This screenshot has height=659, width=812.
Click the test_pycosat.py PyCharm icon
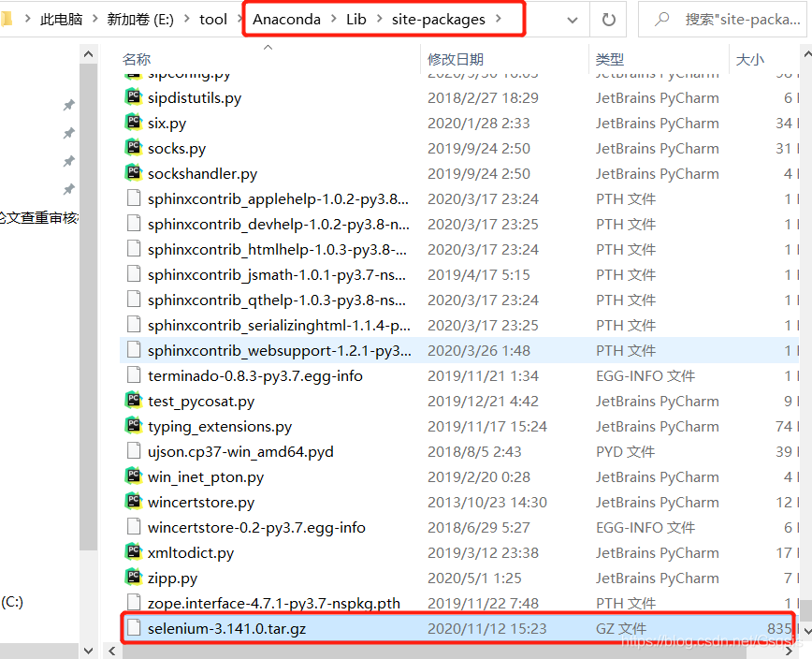[x=133, y=401]
